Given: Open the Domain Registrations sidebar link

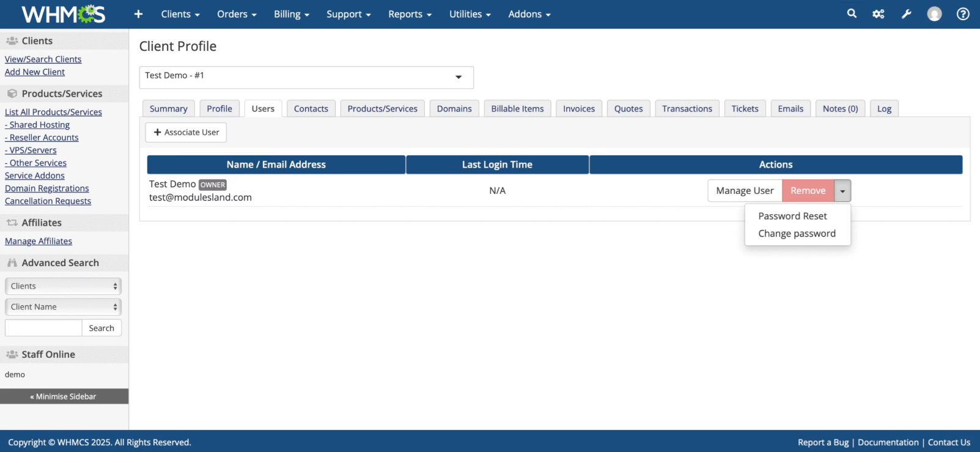Looking at the screenshot, I should 47,188.
